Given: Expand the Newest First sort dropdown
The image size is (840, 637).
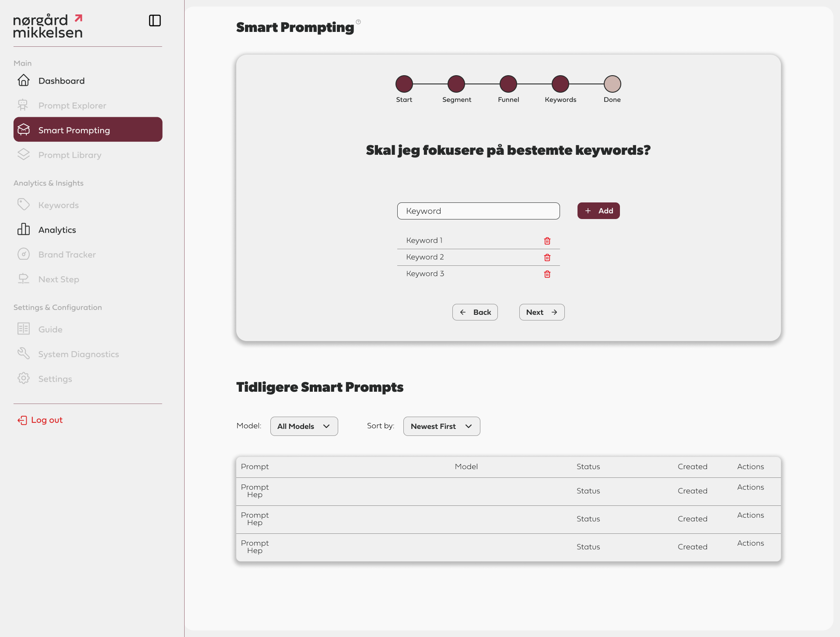Looking at the screenshot, I should [x=441, y=426].
